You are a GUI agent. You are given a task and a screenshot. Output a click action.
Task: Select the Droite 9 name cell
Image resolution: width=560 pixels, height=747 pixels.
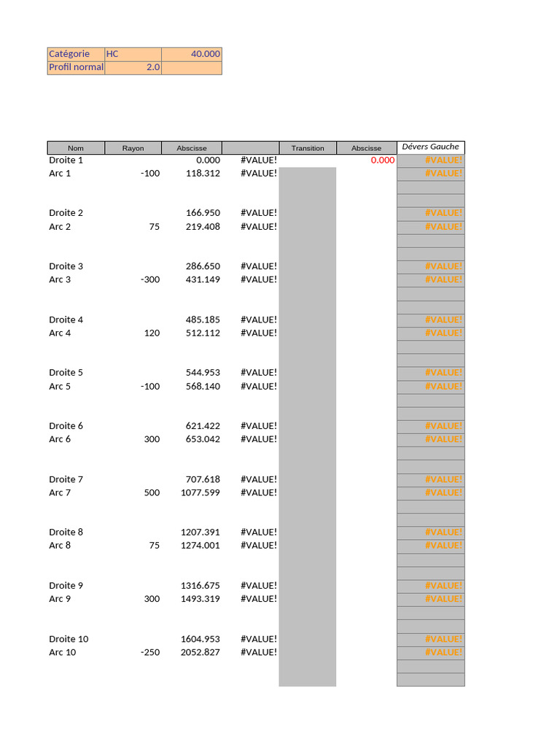click(66, 586)
